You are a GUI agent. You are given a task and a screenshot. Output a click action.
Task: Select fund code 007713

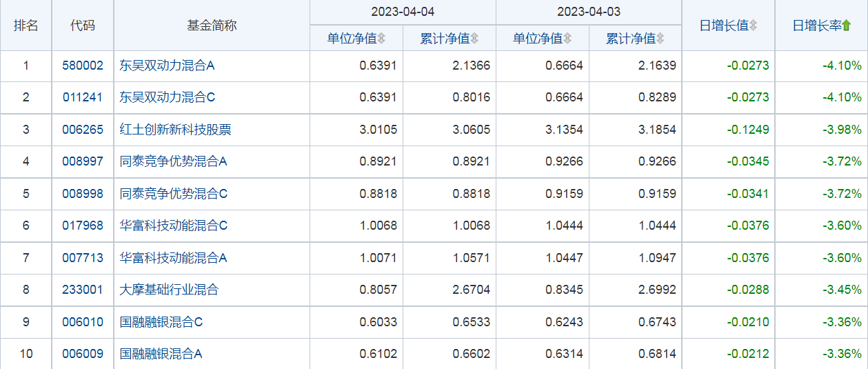click(83, 257)
